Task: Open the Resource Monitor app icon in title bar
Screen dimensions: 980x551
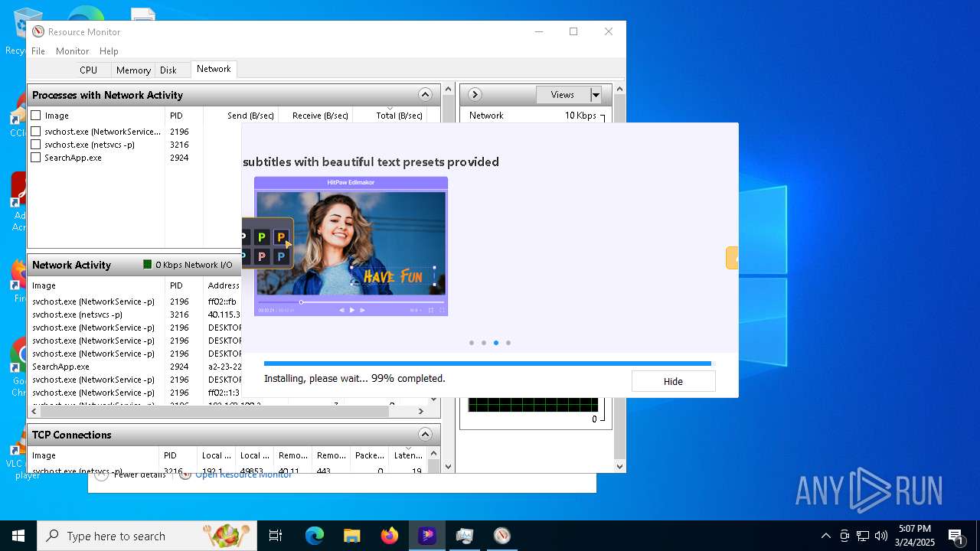Action: click(x=38, y=31)
